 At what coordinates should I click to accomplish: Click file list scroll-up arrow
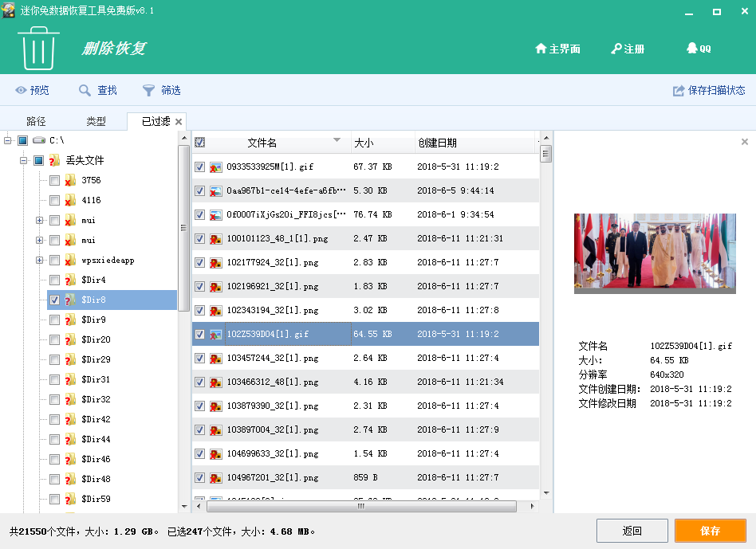coord(545,138)
